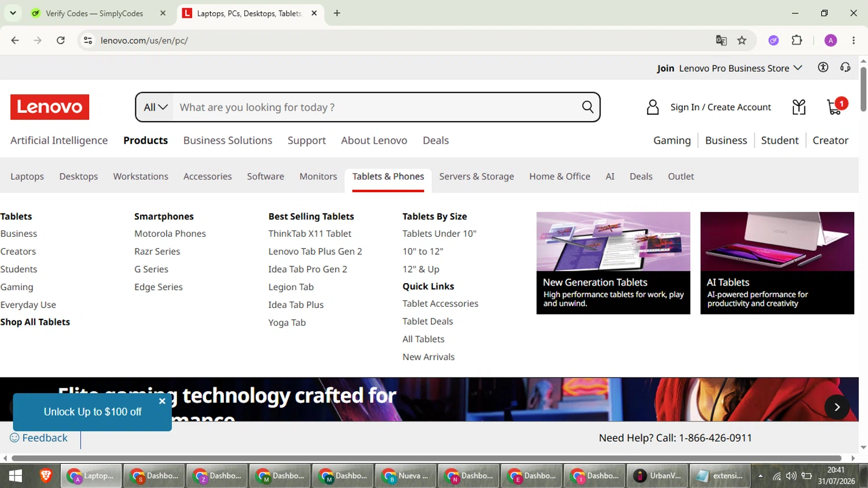
Task: Open the accessibility icon in top bar
Action: tap(823, 67)
